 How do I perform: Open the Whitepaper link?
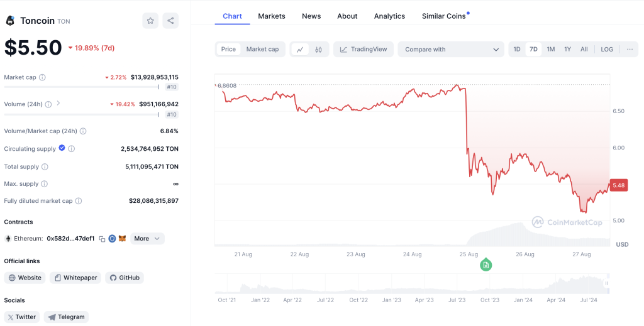(x=75, y=278)
